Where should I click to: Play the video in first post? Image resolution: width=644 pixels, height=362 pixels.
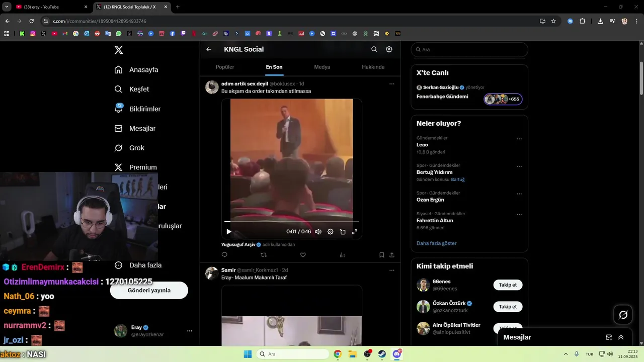point(229,232)
